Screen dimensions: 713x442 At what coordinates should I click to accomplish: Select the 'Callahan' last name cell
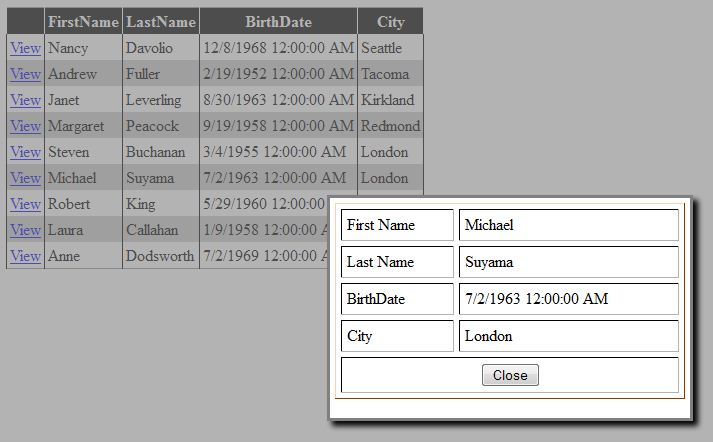[x=161, y=230]
